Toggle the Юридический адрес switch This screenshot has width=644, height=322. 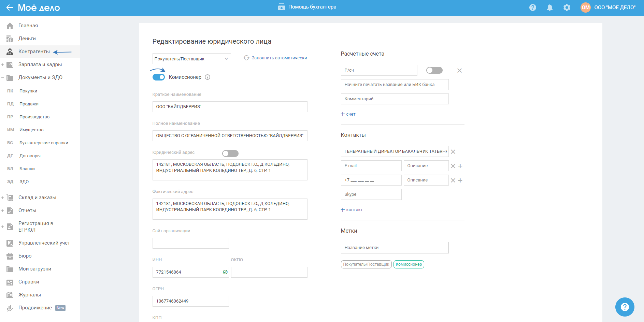click(230, 153)
